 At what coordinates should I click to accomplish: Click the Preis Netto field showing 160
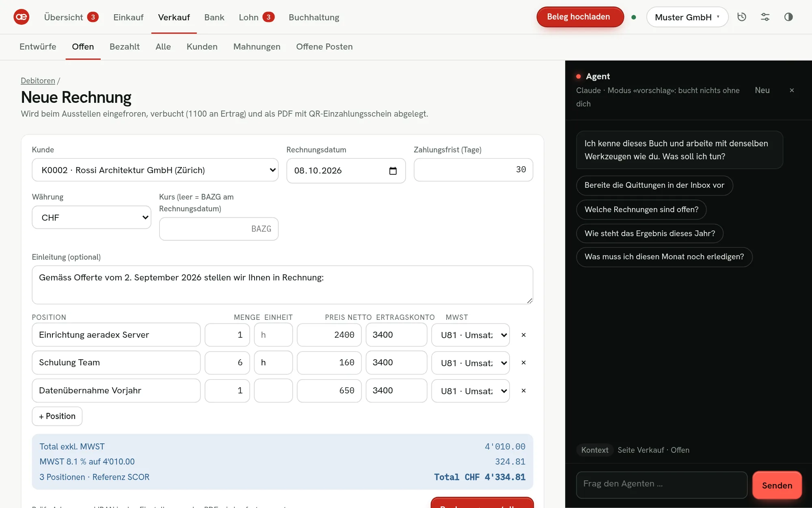(x=329, y=363)
